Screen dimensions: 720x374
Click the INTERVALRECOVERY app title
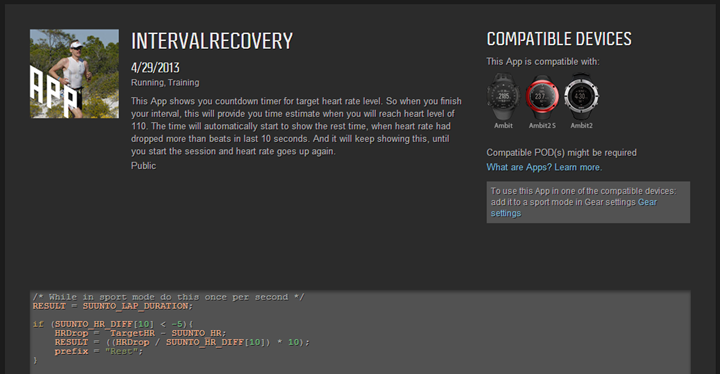(212, 41)
